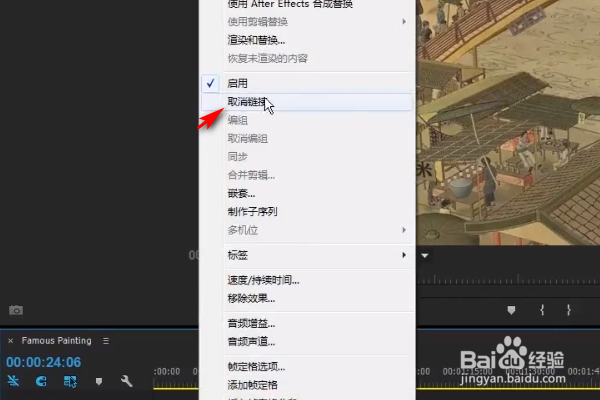Image resolution: width=600 pixels, height=400 pixels.
Task: Toggle Linked Selection icon in timeline
Action: (x=70, y=381)
